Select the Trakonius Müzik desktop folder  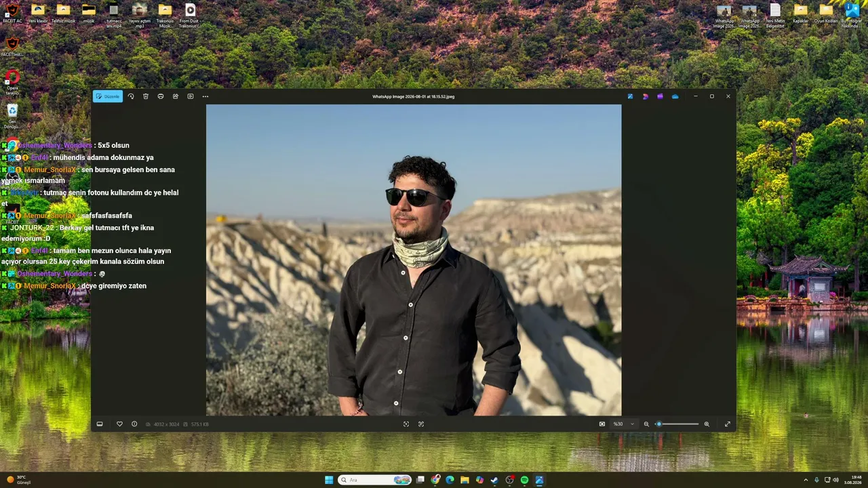(165, 15)
